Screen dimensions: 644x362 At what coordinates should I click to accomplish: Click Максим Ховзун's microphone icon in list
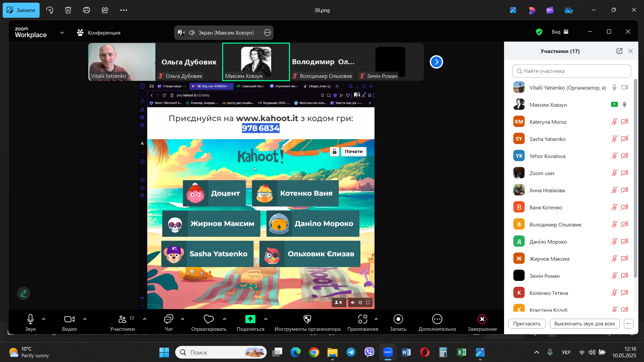tap(624, 104)
